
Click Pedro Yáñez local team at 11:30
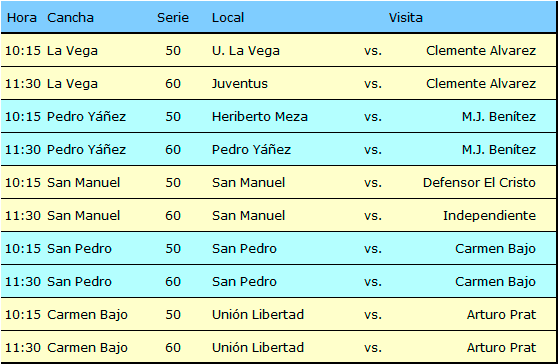click(x=251, y=149)
